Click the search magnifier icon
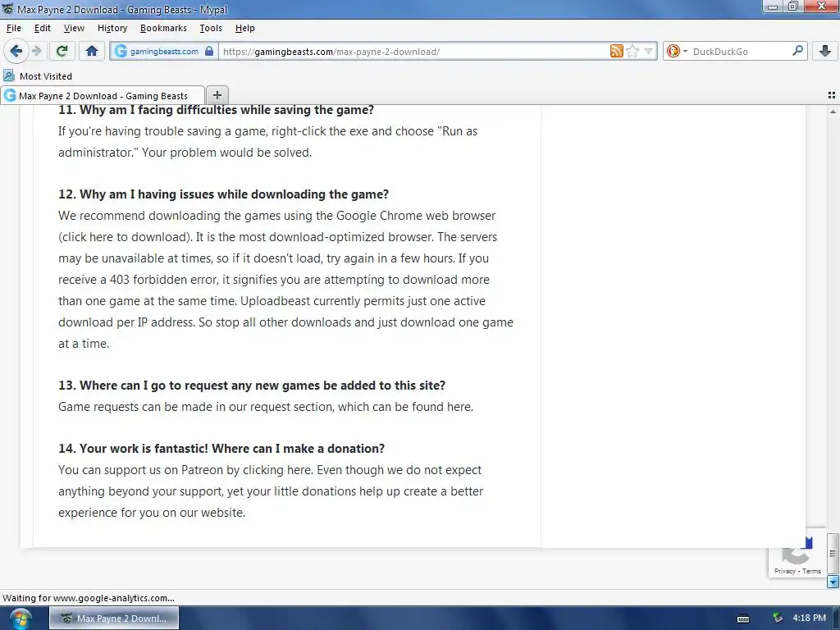 [x=797, y=51]
